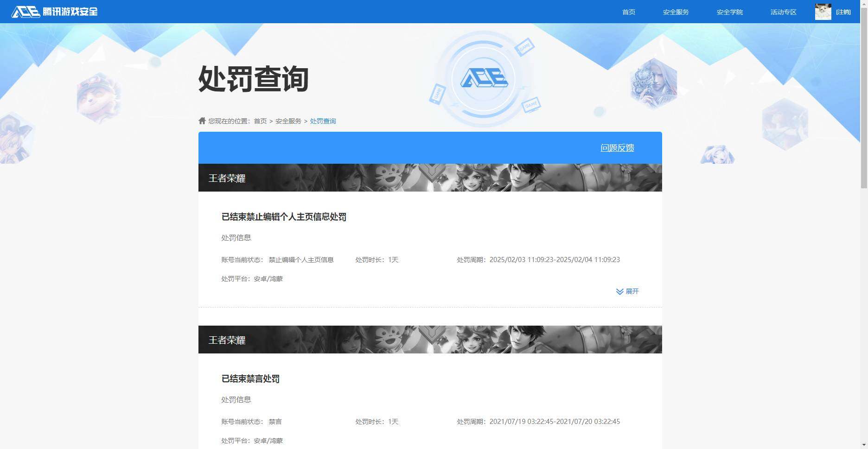Screen dimensions: 868x449
Task: Open the 安全服务 navigation menu
Action: [x=676, y=12]
